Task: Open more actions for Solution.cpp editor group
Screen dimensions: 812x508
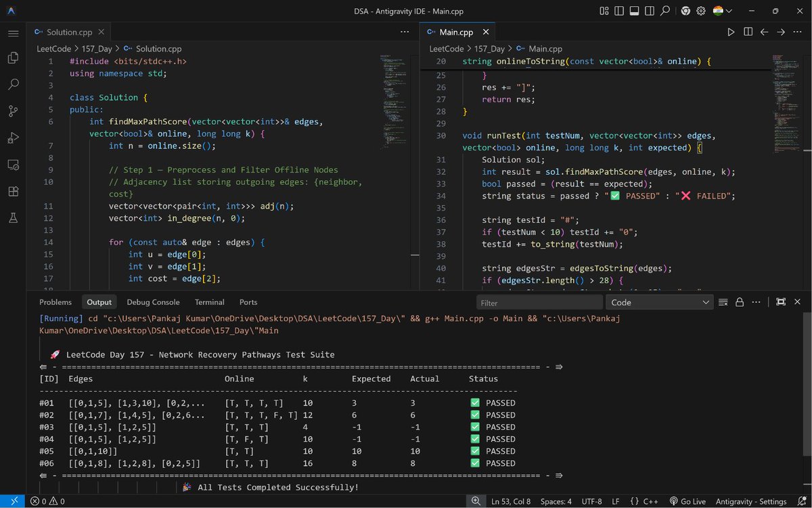Action: 405,32
